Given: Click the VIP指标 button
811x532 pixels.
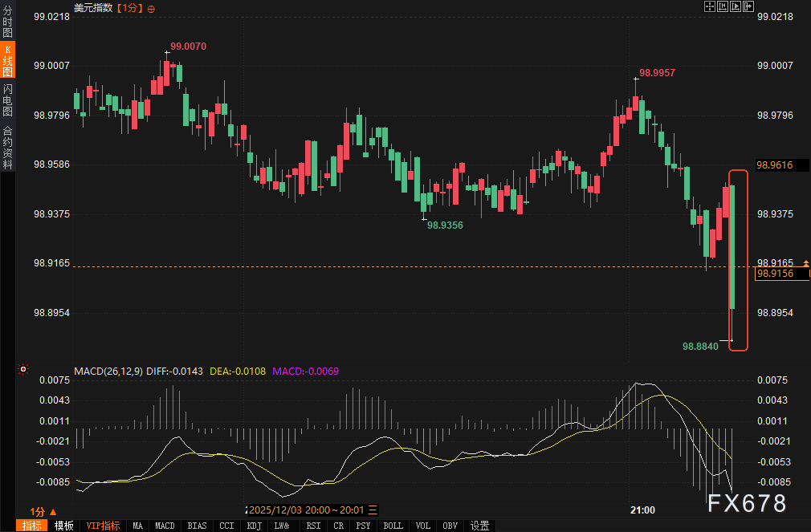Looking at the screenshot, I should (x=103, y=526).
